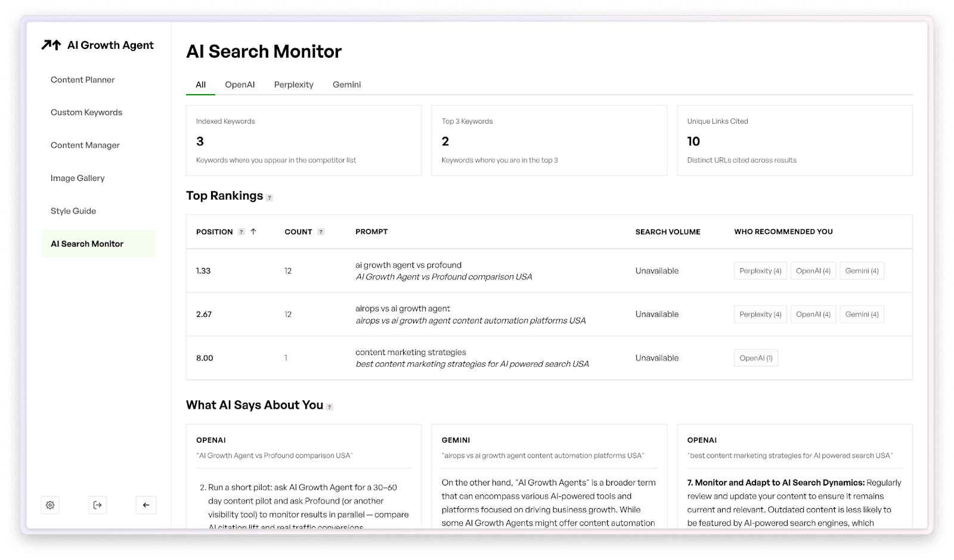Click help icon next to What AI Says About You
Screen dimensions: 954x560
329,407
